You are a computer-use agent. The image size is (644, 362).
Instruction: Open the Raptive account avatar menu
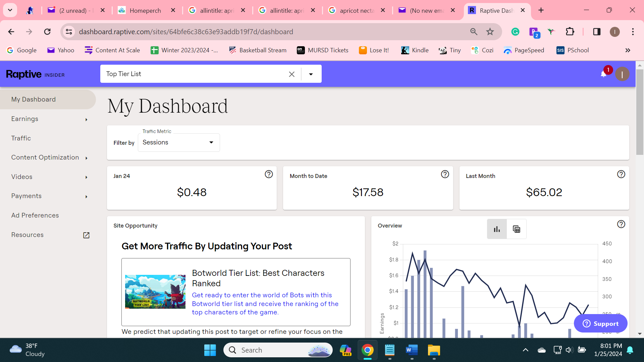point(622,74)
